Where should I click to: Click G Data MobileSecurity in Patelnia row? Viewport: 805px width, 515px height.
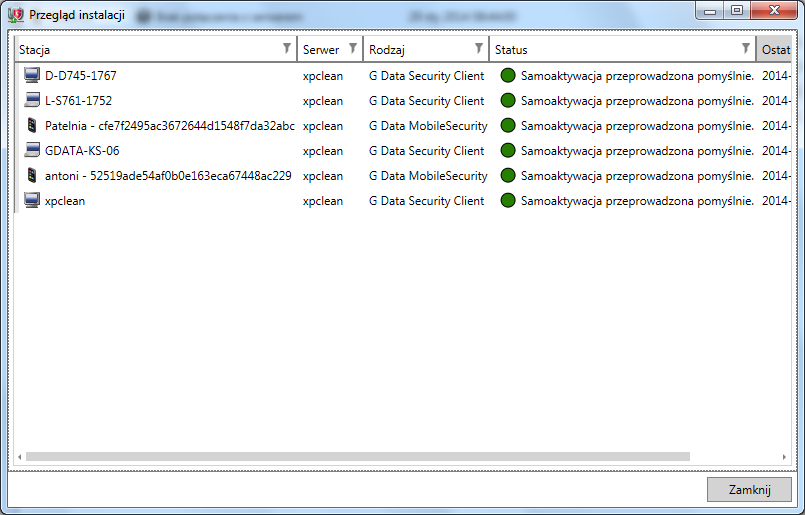click(428, 125)
